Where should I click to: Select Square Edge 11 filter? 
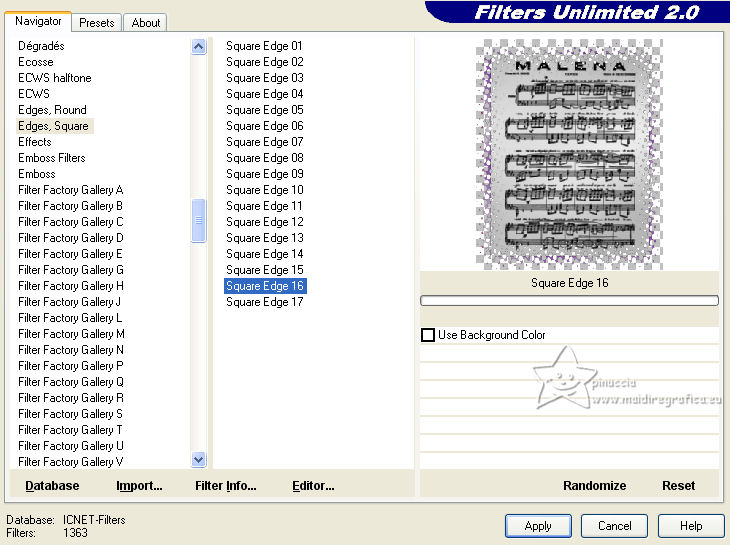[x=264, y=206]
